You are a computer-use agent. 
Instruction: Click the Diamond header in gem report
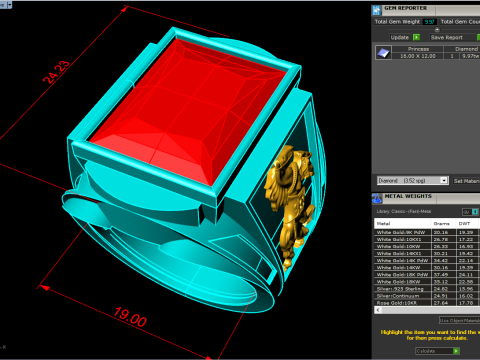point(467,49)
